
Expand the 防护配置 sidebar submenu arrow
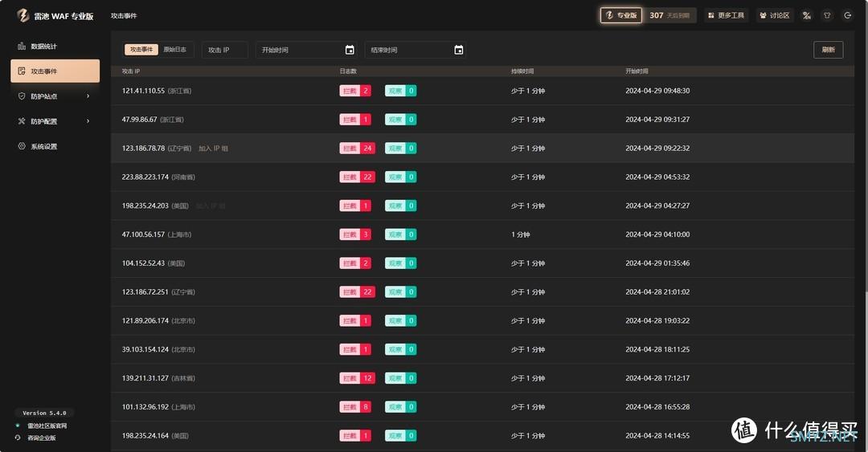[88, 121]
